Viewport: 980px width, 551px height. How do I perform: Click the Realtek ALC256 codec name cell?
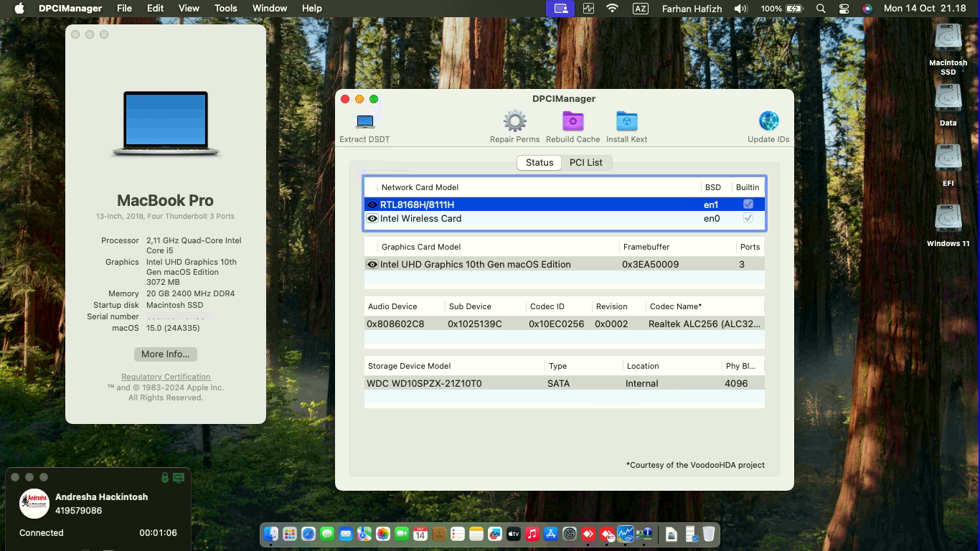705,324
